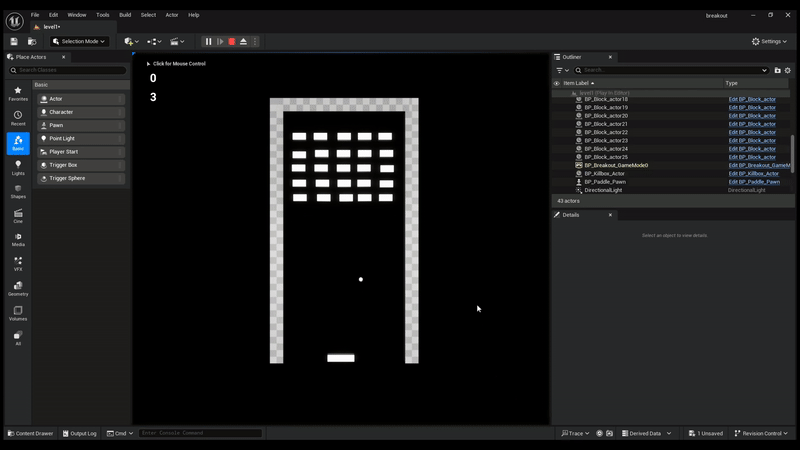The image size is (800, 450).
Task: Show the Shapes actor category
Action: pos(18,192)
